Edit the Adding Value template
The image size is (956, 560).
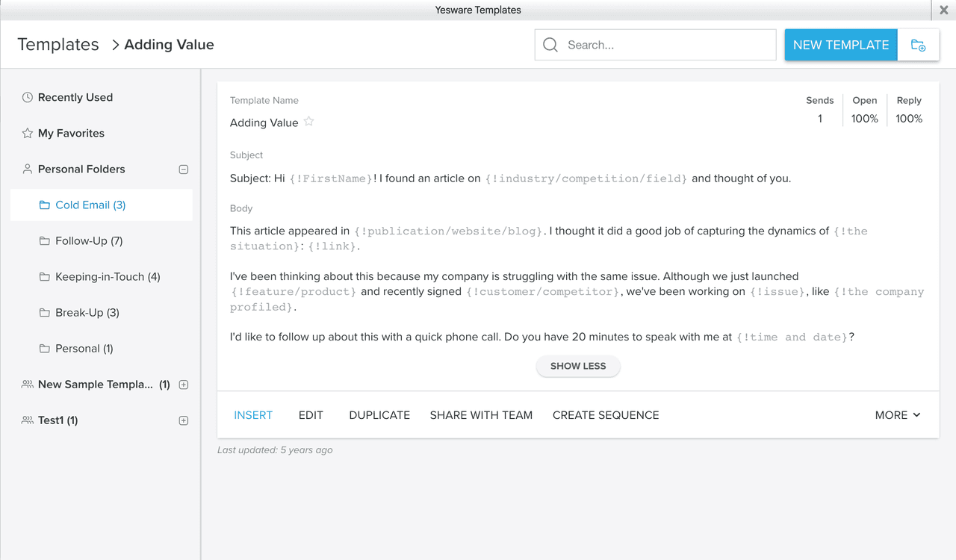pyautogui.click(x=311, y=415)
